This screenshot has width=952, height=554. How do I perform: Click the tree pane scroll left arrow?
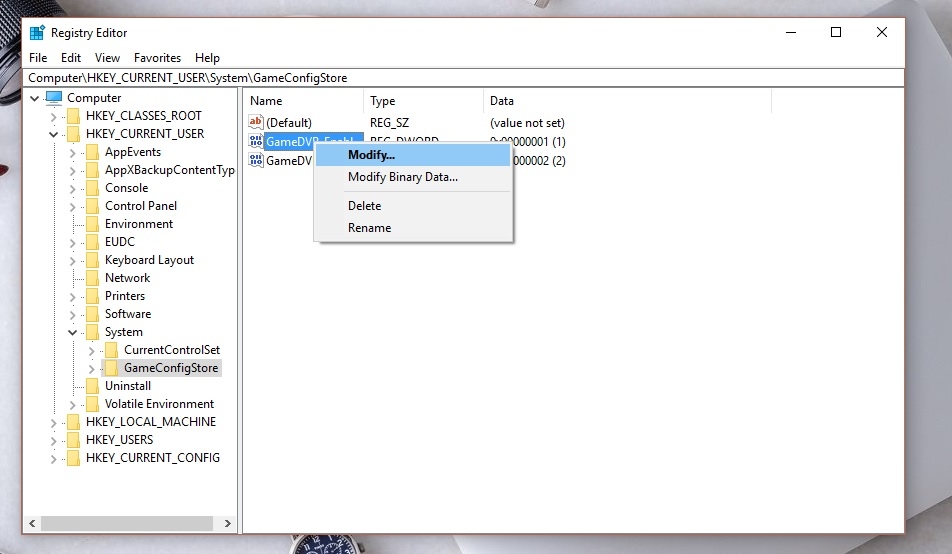pyautogui.click(x=32, y=523)
